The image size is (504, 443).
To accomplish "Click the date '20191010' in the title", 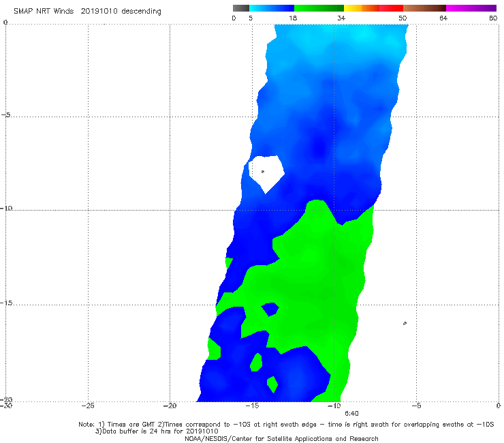I will click(99, 11).
